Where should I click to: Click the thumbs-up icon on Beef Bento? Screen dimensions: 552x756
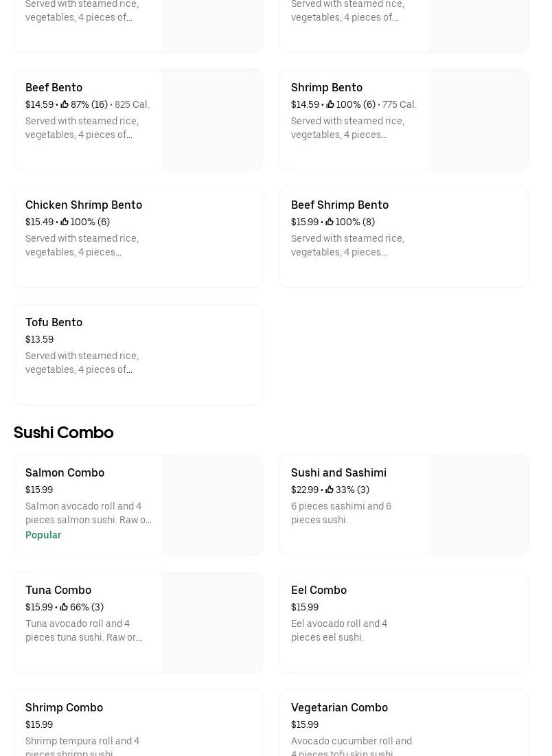tap(65, 105)
